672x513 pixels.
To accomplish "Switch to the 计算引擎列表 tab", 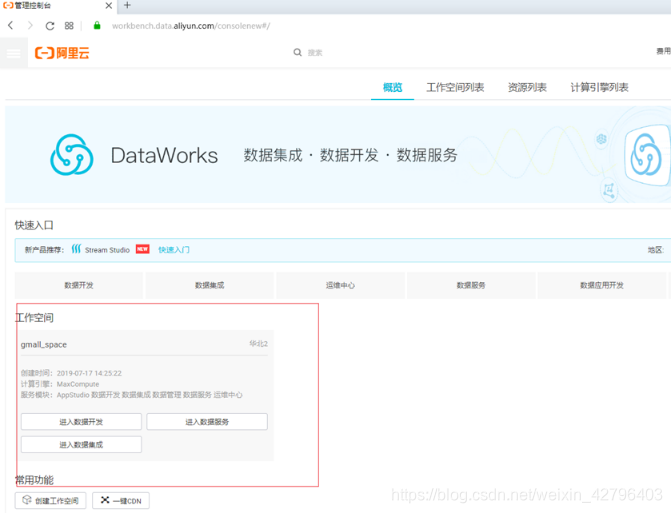I will pos(599,87).
